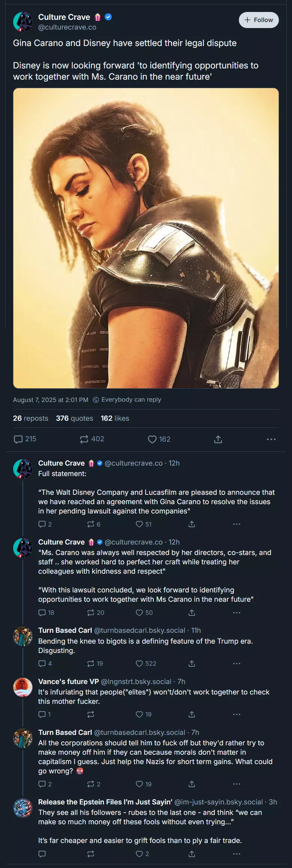Open Vance's future VP profile avatar
This screenshot has width=292, height=868.
click(23, 687)
